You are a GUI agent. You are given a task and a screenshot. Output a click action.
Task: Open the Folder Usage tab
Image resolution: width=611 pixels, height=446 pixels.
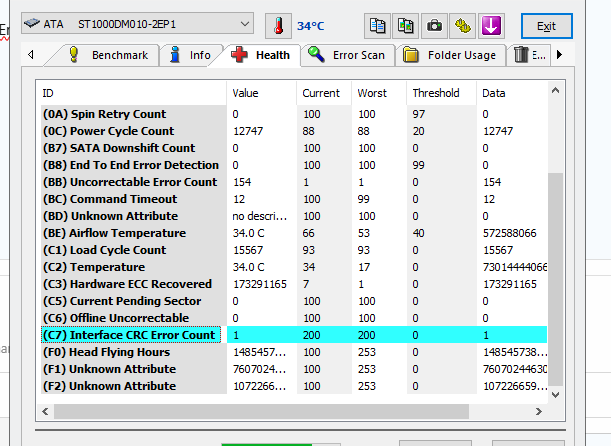[450, 55]
